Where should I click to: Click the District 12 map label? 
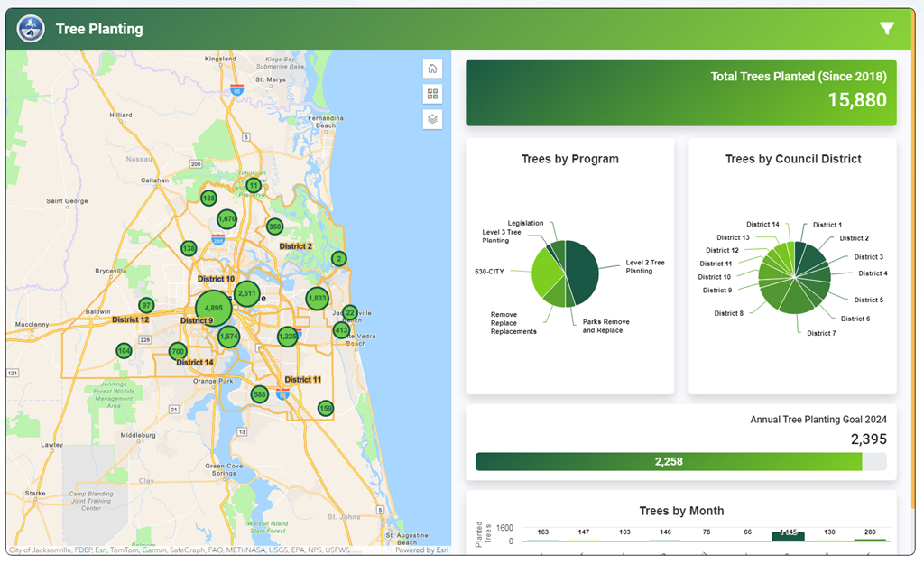[130, 319]
